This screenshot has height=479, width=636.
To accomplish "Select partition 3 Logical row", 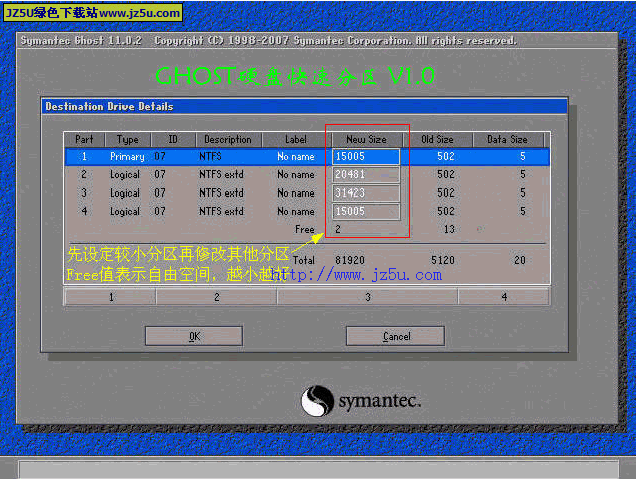I will [x=307, y=193].
